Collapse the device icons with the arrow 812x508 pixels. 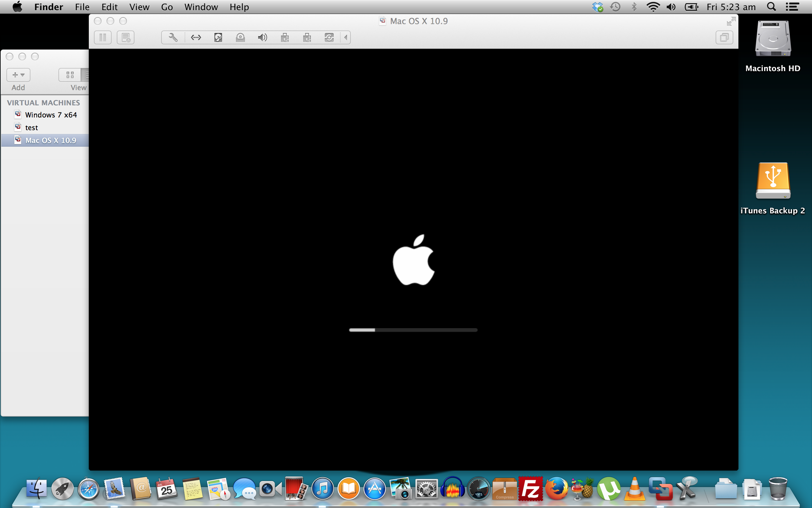(346, 37)
